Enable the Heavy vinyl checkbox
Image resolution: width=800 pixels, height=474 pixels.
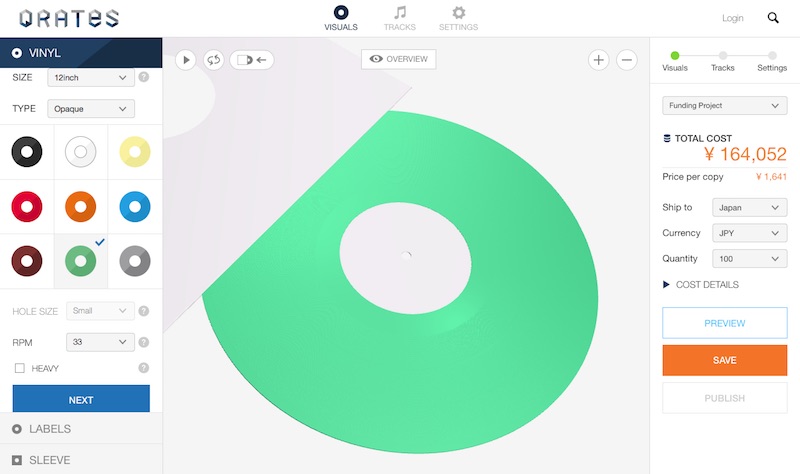[19, 368]
